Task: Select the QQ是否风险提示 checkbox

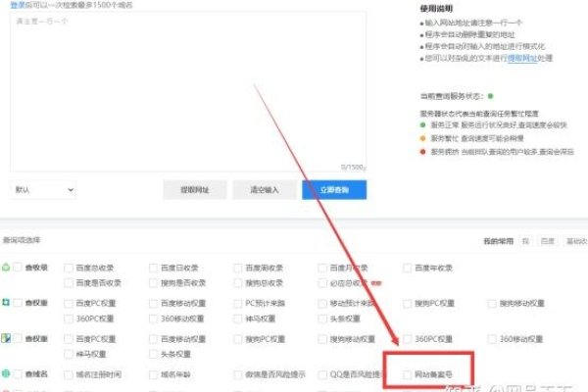Action: (x=322, y=374)
